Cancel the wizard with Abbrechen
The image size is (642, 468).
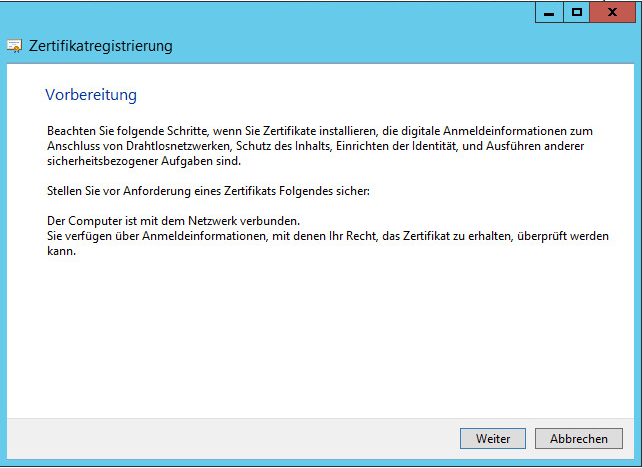pos(578,439)
